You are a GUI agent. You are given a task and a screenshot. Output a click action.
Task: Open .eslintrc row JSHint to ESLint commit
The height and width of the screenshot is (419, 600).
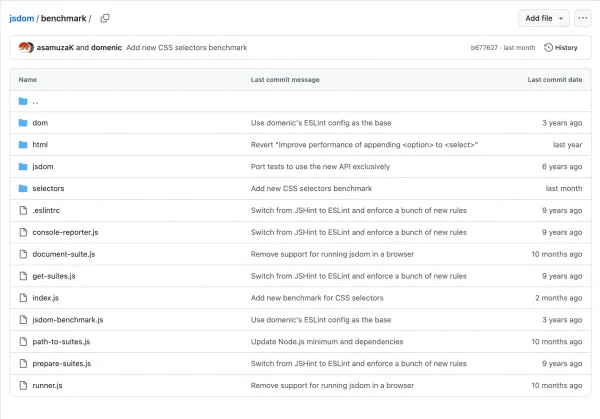click(x=359, y=210)
